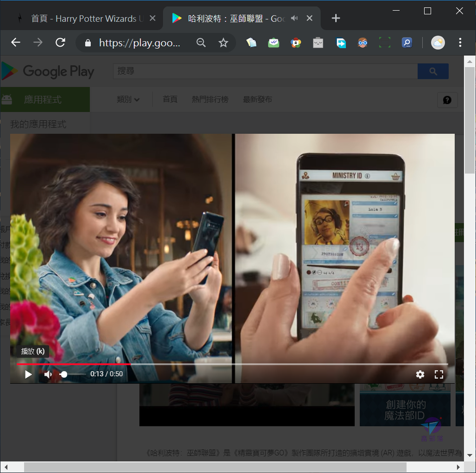This screenshot has height=473, width=476.
Task: Click the blue search button
Action: coord(433,71)
